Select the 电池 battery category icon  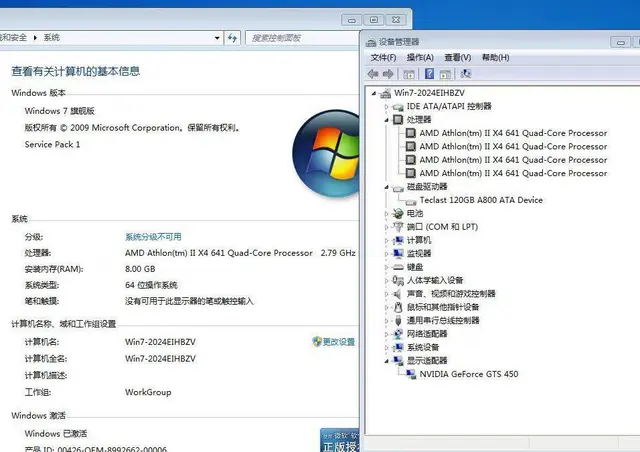[398, 213]
